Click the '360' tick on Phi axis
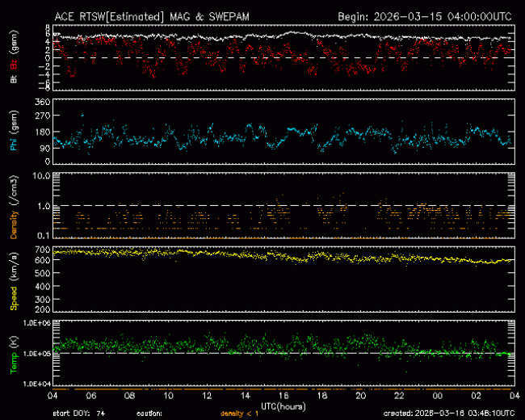Image resolution: width=525 pixels, height=420 pixels. point(43,102)
